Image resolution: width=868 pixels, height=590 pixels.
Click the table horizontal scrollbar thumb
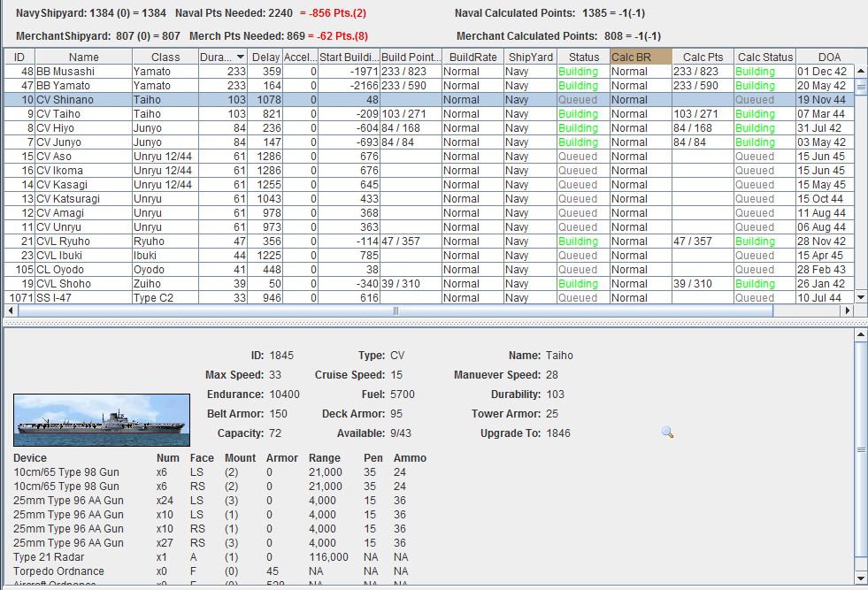pyautogui.click(x=396, y=310)
